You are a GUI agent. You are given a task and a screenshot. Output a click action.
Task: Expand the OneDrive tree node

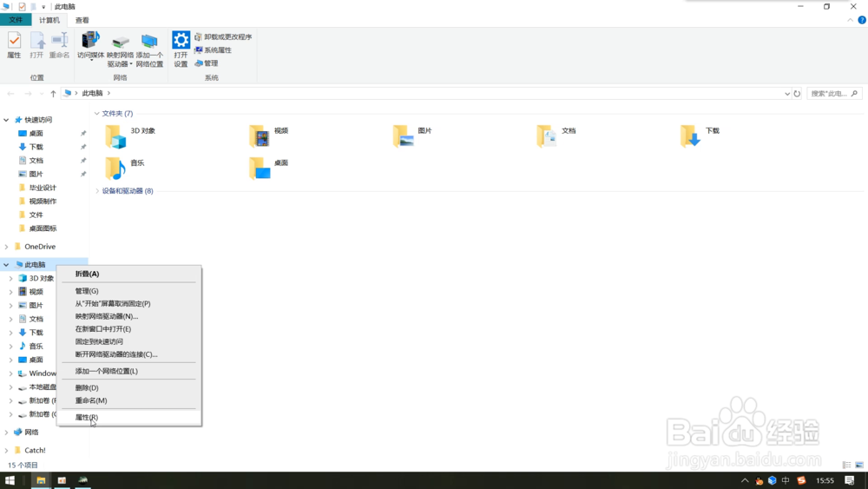(x=6, y=247)
